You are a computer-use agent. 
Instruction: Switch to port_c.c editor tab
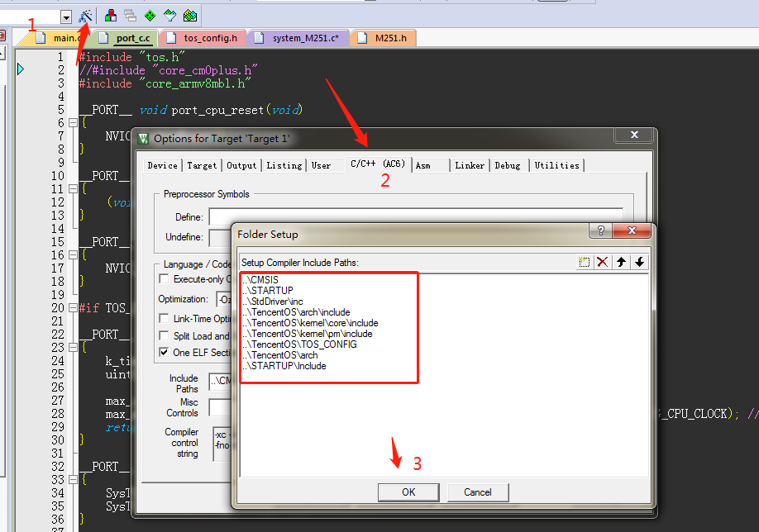click(x=126, y=38)
